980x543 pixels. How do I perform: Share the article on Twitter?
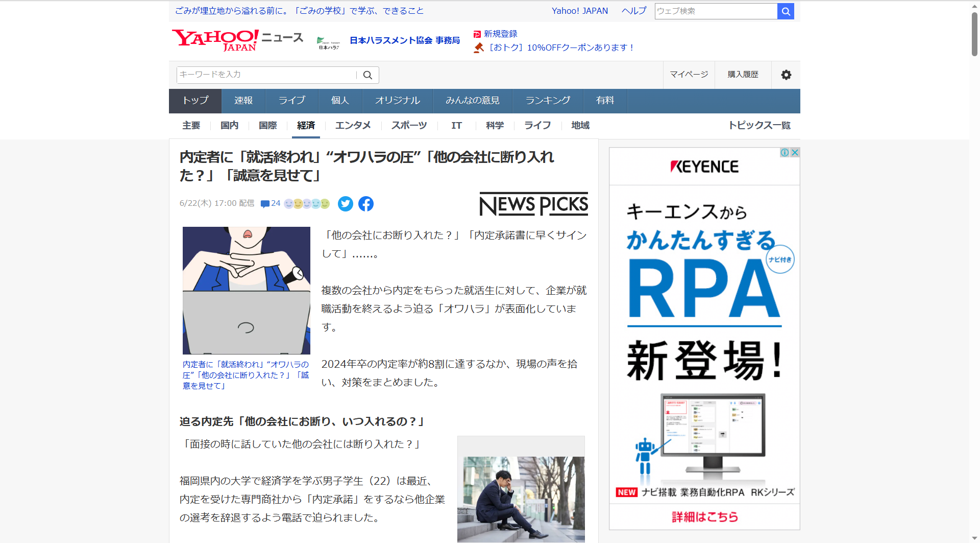[345, 204]
